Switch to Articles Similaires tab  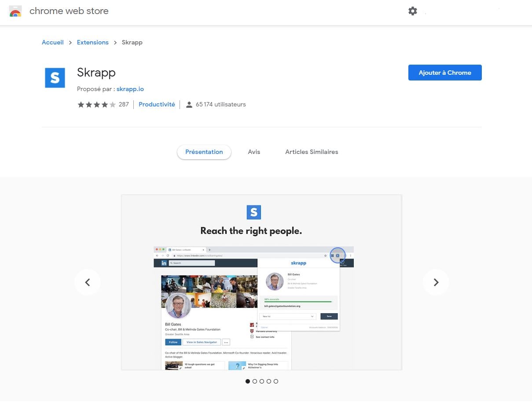(x=312, y=152)
